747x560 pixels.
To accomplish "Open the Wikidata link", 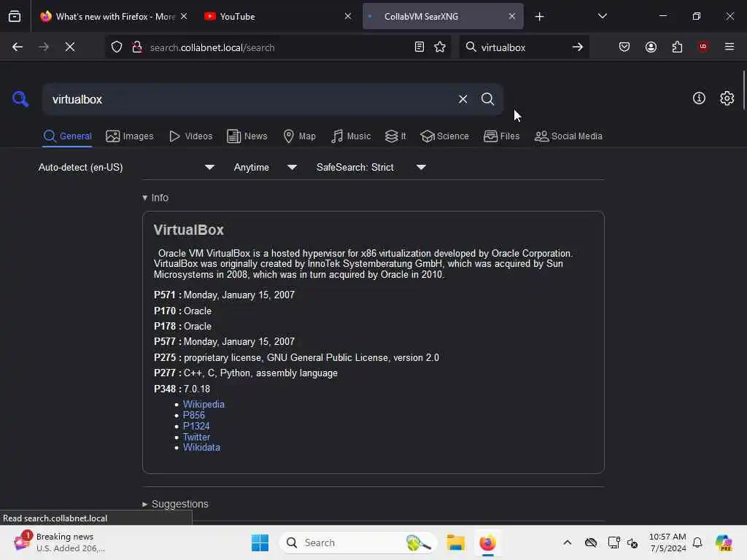I will coord(201,448).
